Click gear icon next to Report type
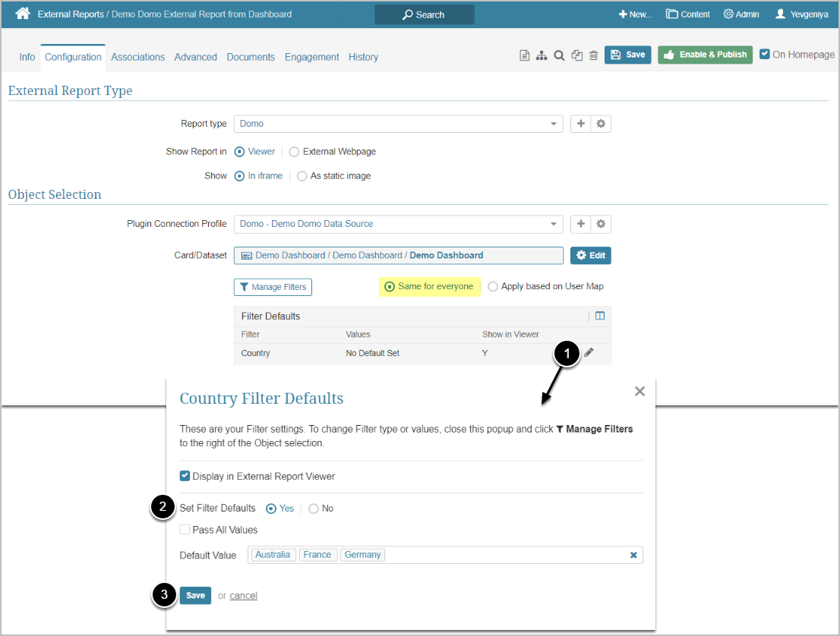The height and width of the screenshot is (636, 840). click(x=601, y=124)
